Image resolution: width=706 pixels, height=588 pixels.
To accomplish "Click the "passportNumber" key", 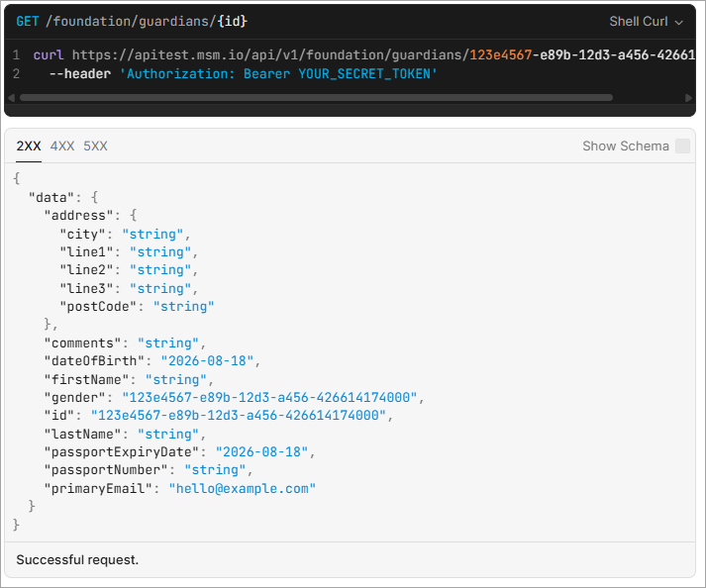I will click(106, 469).
